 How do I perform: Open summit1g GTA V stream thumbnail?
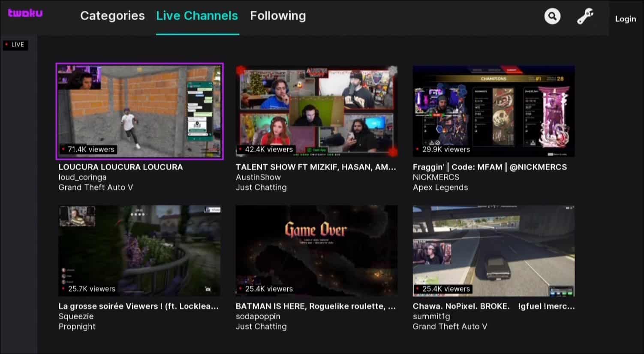[494, 251]
